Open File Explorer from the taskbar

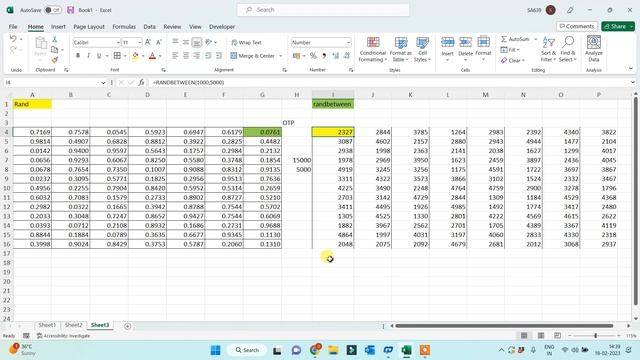(333, 350)
